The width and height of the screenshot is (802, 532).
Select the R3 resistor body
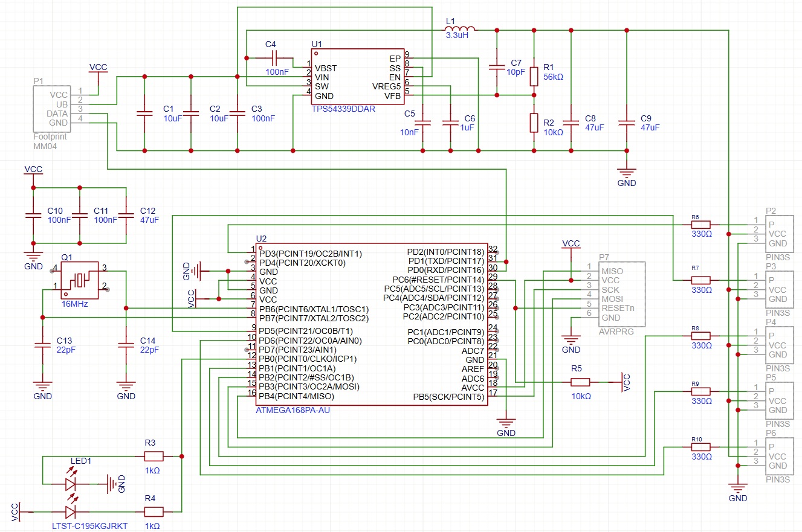(x=154, y=456)
